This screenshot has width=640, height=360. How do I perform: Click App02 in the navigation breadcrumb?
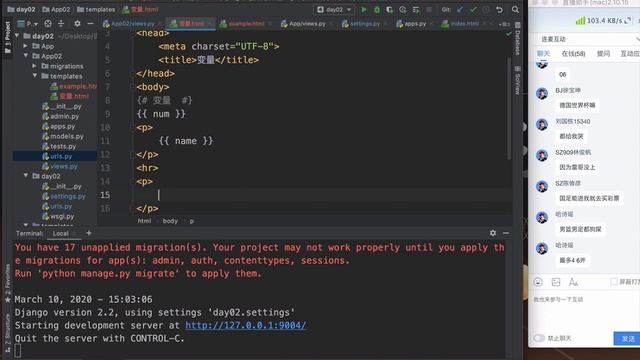tap(56, 9)
